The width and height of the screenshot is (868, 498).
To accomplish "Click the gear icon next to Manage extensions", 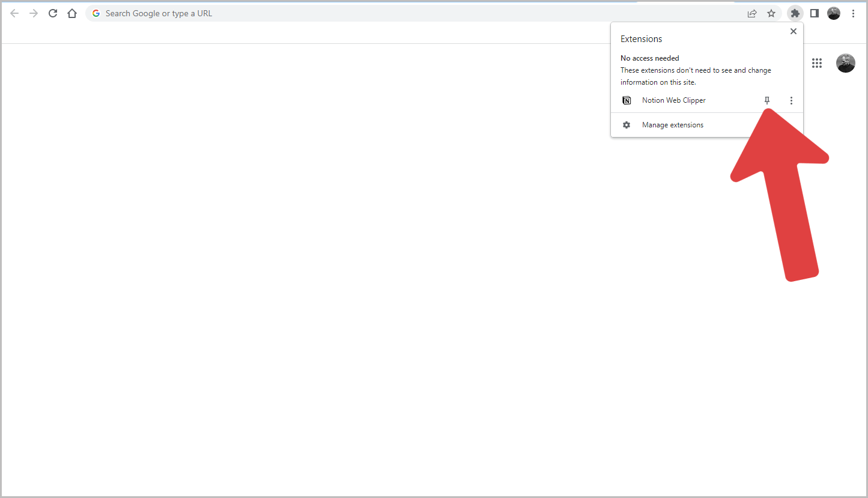I will [627, 124].
